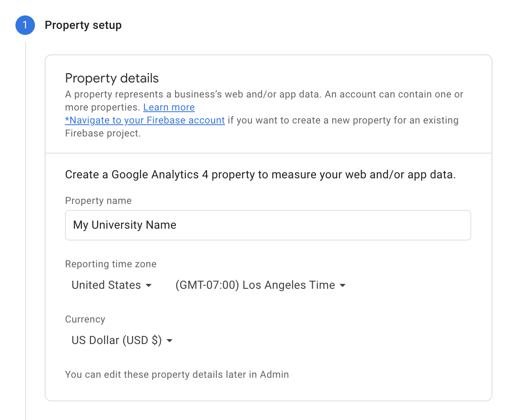Viewport: 507px width, 420px height.
Task: Open the Learn more link
Action: tap(169, 107)
